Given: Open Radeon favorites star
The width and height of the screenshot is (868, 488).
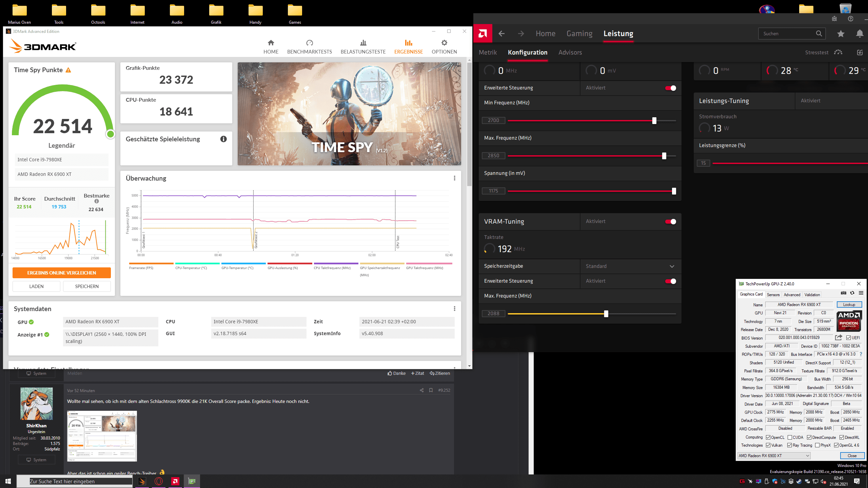Looking at the screenshot, I should click(x=841, y=34).
